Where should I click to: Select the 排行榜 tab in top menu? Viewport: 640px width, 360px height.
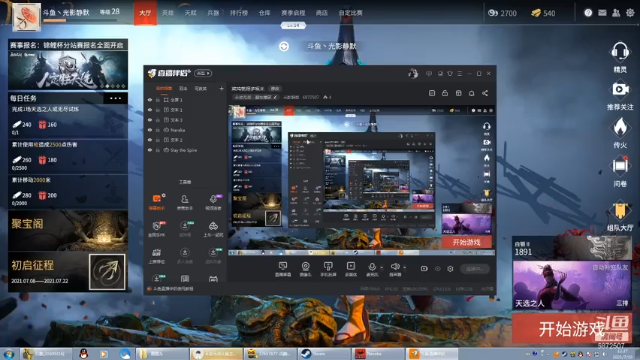(x=239, y=13)
